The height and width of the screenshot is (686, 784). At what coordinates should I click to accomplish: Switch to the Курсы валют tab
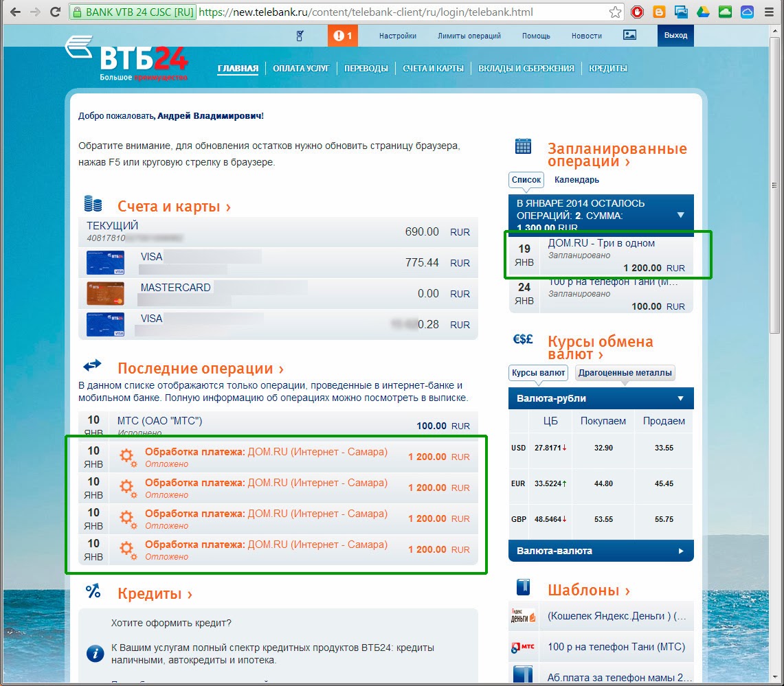pyautogui.click(x=538, y=373)
